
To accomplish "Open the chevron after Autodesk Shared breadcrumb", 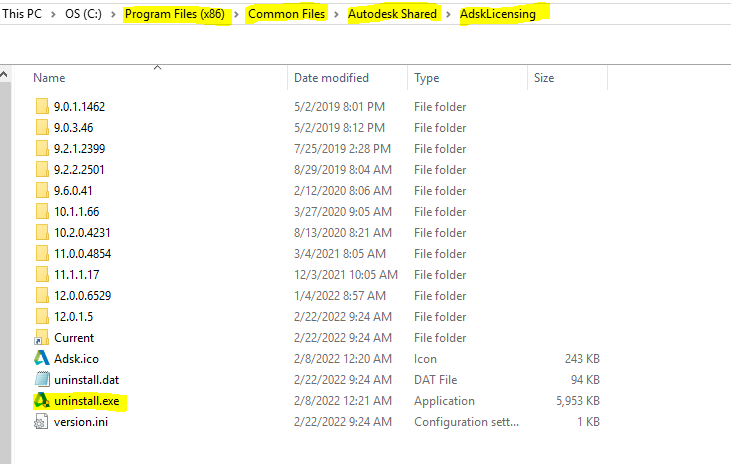I will (449, 14).
